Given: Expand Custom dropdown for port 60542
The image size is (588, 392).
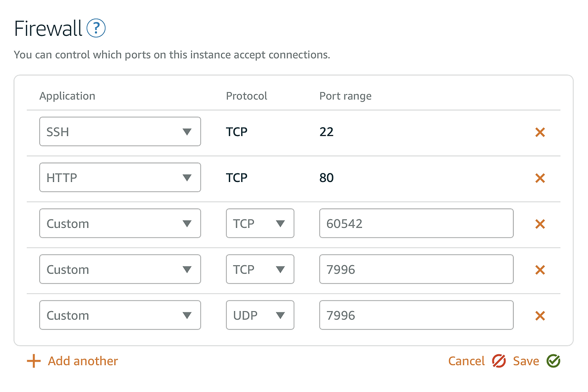Looking at the screenshot, I should pyautogui.click(x=120, y=224).
